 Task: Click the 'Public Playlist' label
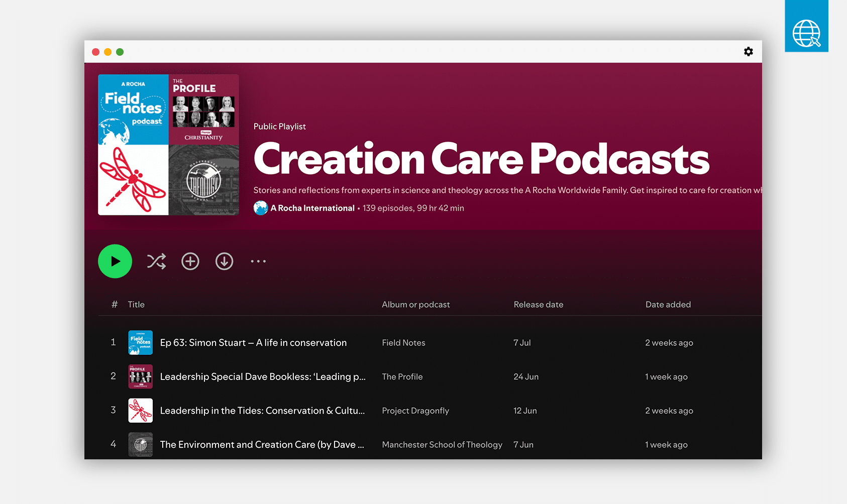tap(279, 127)
